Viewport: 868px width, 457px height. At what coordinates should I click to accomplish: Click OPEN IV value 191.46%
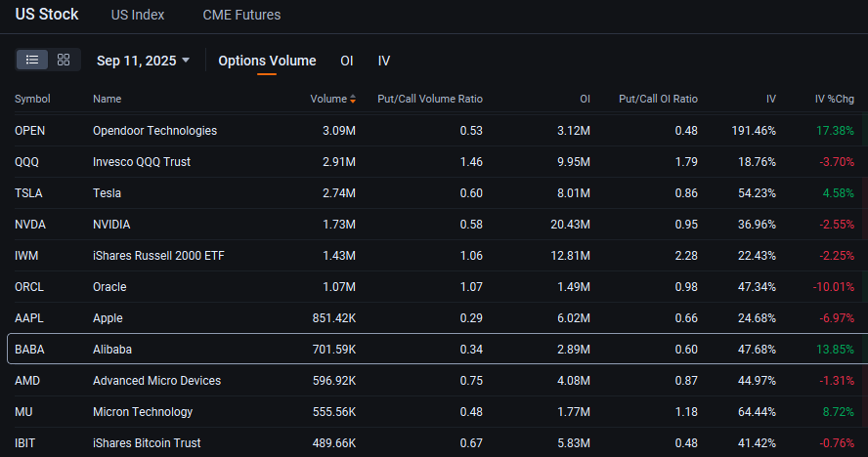(754, 131)
